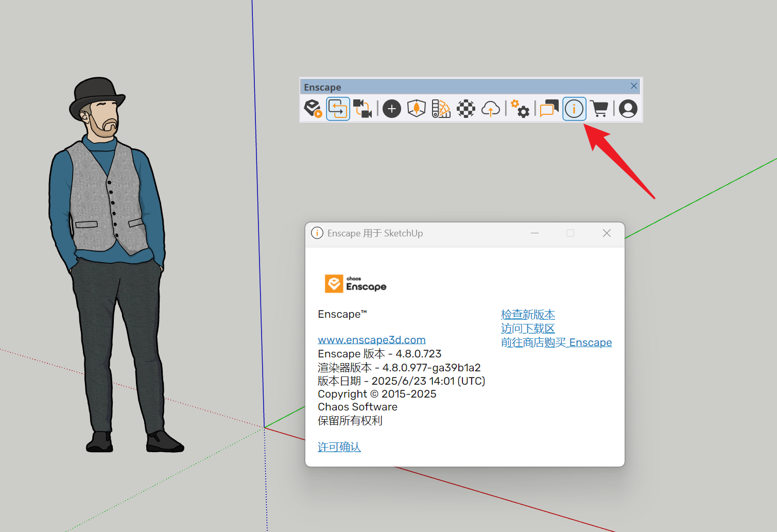Open the Enscape account profile icon

tap(628, 109)
